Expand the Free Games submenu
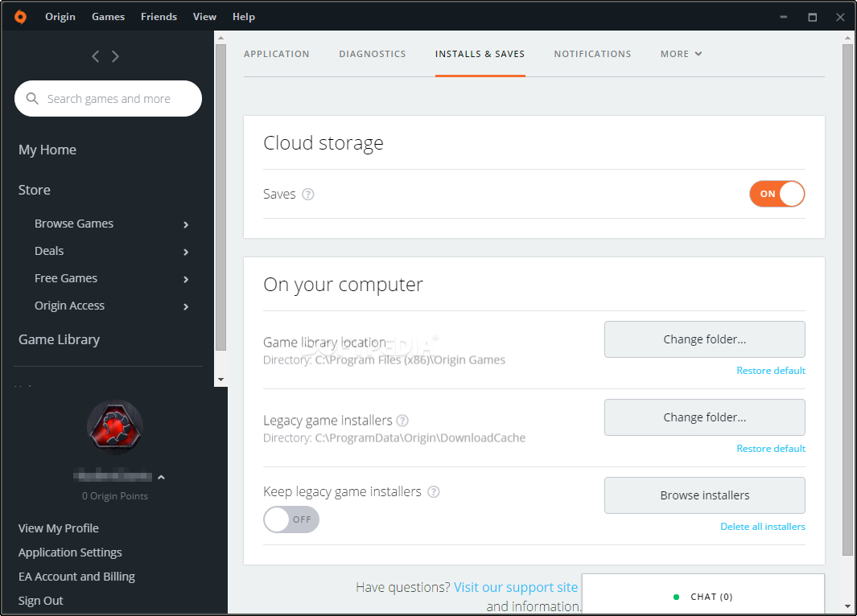Image resolution: width=857 pixels, height=616 pixels. click(x=186, y=279)
